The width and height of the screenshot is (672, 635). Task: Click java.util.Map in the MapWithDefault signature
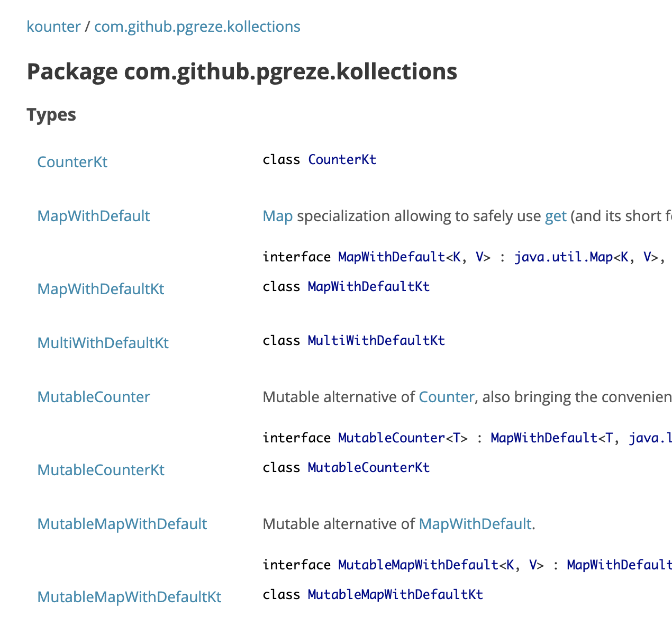[x=563, y=257]
